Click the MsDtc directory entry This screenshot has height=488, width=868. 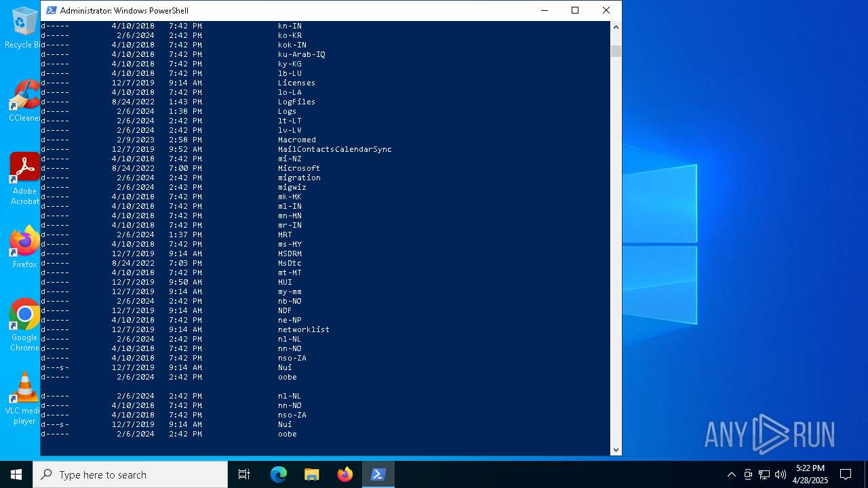(290, 263)
